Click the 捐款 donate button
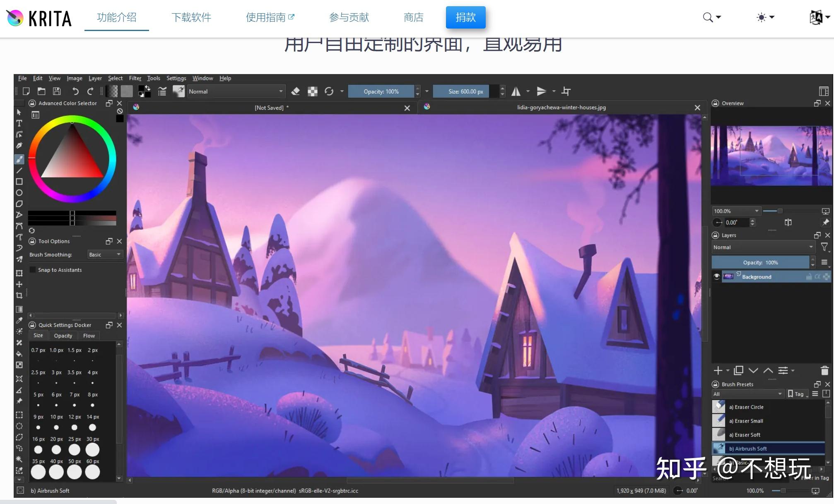Image resolution: width=834 pixels, height=504 pixels. (x=466, y=17)
